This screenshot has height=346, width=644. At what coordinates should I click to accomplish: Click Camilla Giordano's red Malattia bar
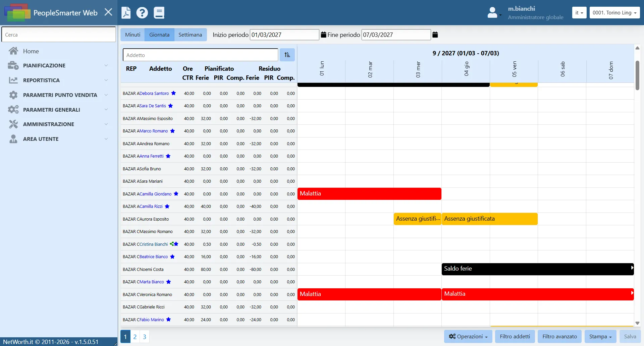369,194
